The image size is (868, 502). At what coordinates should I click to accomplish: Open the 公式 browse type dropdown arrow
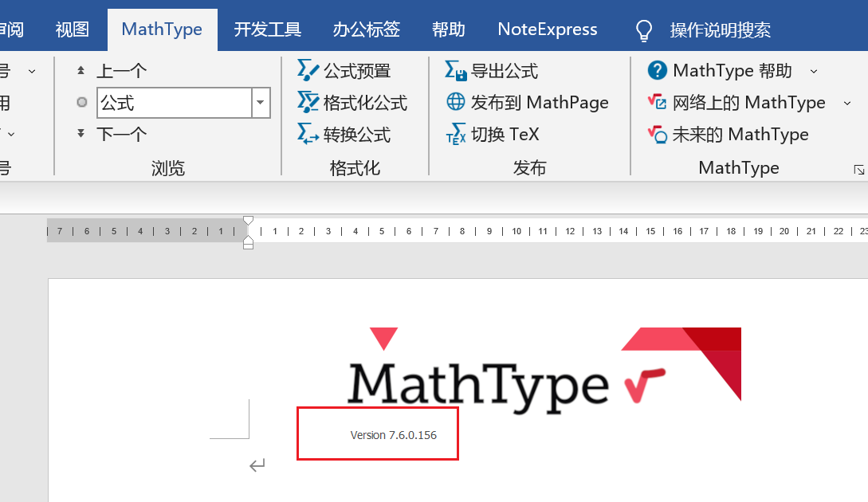pyautogui.click(x=260, y=103)
